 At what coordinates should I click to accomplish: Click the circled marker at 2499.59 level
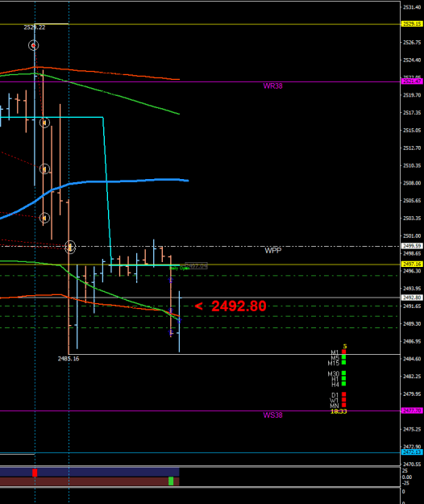coord(70,247)
